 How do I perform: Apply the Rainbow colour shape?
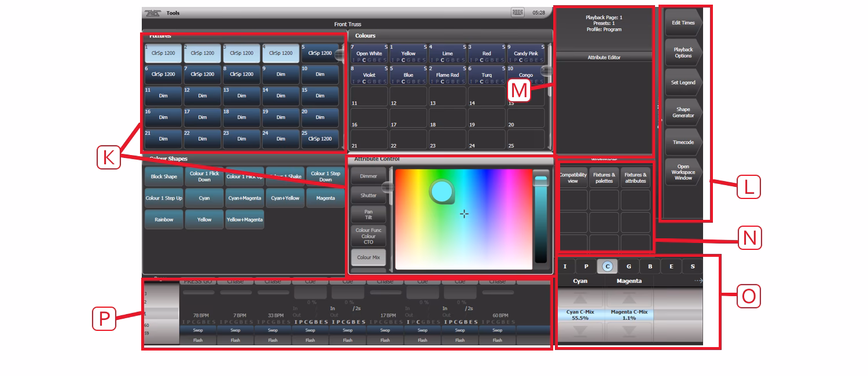click(163, 220)
